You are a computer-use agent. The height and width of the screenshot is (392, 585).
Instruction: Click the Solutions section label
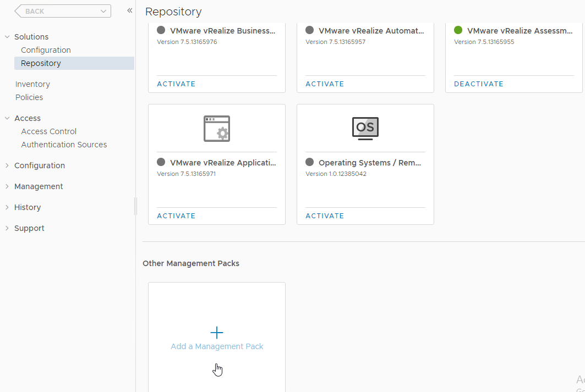click(x=31, y=37)
